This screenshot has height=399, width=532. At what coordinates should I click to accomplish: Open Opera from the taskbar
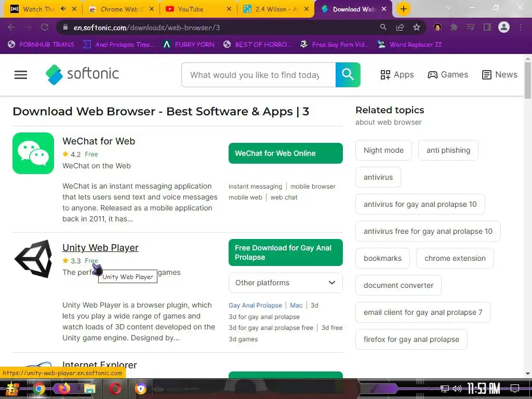point(115,389)
